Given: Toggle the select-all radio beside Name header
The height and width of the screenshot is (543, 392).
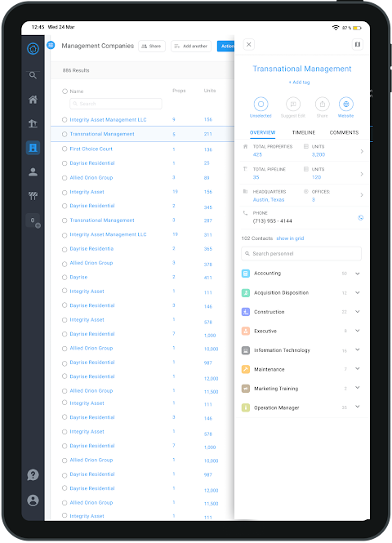Looking at the screenshot, I should 65,91.
